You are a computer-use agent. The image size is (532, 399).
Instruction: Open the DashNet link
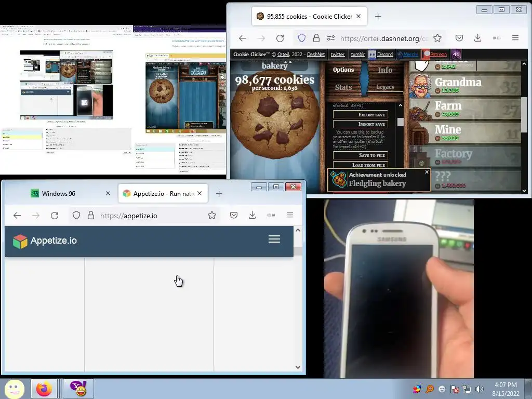[x=315, y=54]
